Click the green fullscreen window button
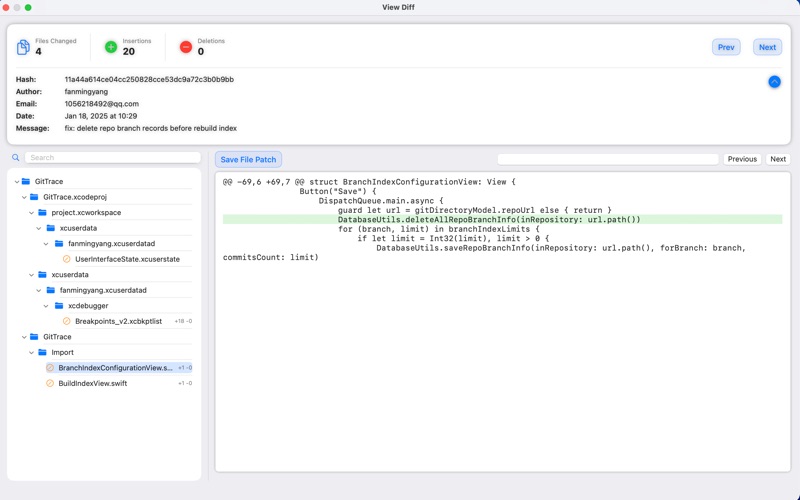Viewport: 800px width, 500px height. coord(28,7)
